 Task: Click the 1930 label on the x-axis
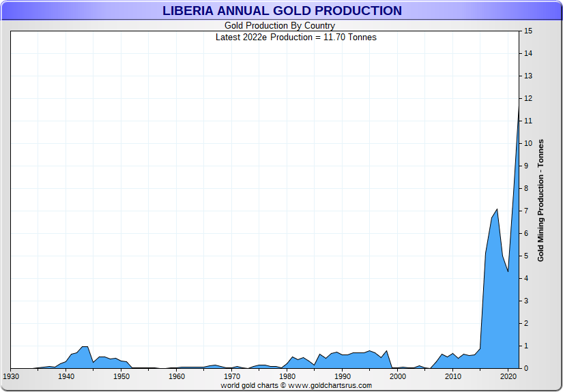pos(11,376)
